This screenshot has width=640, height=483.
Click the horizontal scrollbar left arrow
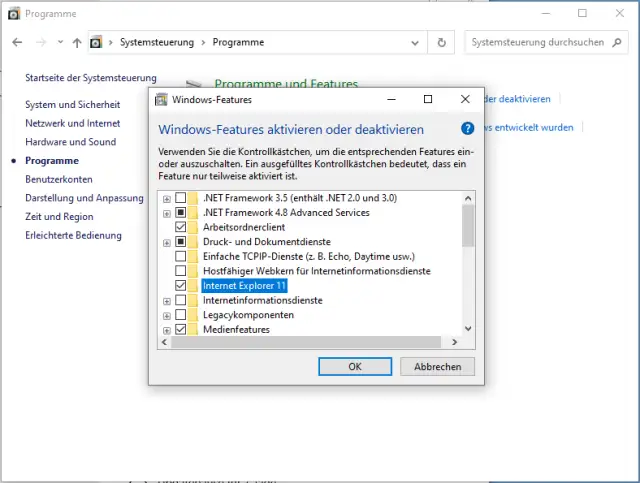164,342
